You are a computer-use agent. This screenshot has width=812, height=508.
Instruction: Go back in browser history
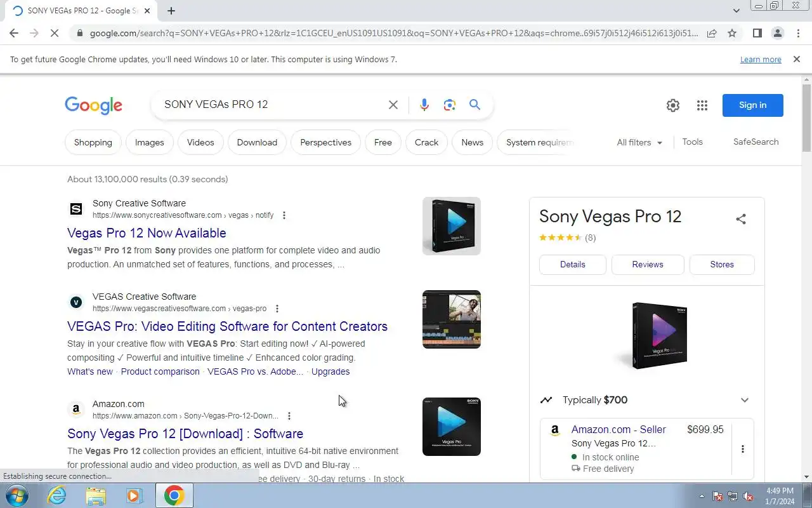coord(14,33)
